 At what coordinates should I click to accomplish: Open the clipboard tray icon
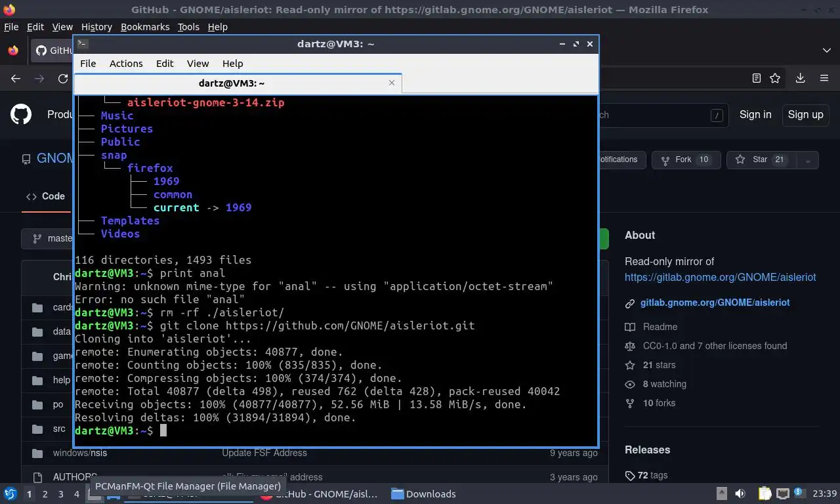(x=765, y=493)
